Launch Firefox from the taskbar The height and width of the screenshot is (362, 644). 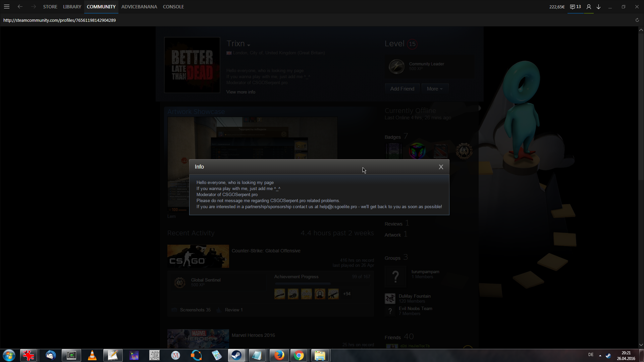pyautogui.click(x=279, y=355)
